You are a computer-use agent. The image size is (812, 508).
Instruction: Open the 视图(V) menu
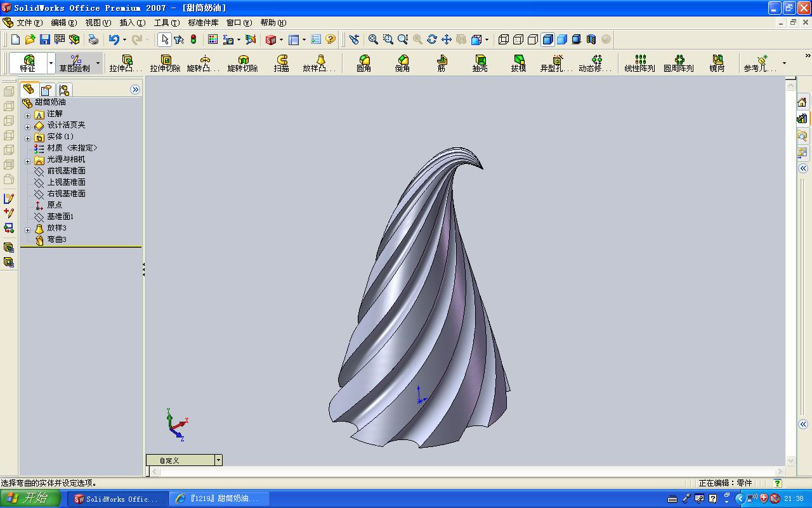[x=98, y=23]
